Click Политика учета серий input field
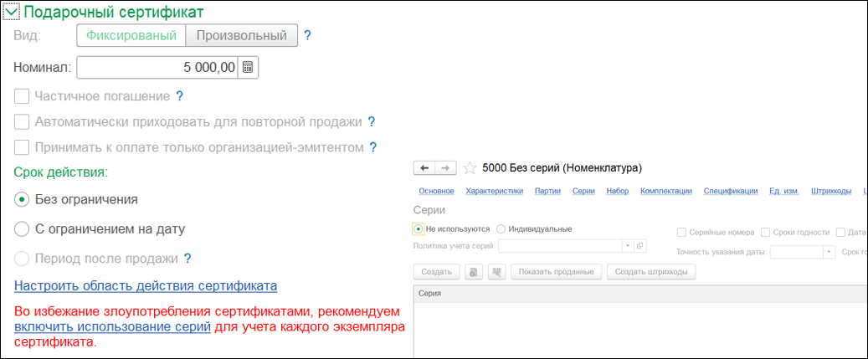The width and height of the screenshot is (868, 359). point(562,245)
